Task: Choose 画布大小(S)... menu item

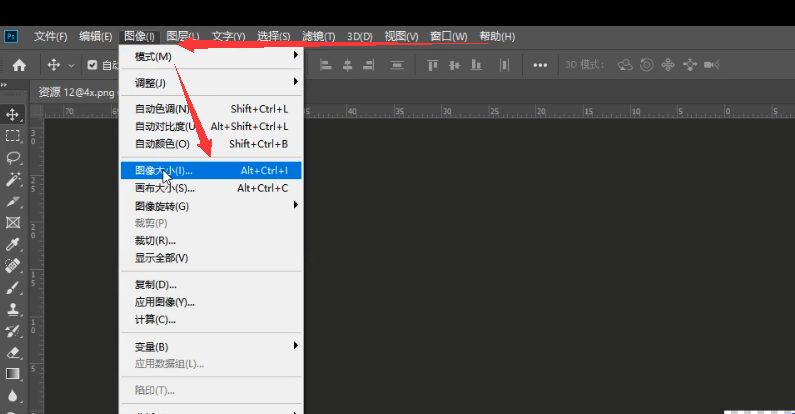Action: pos(211,188)
